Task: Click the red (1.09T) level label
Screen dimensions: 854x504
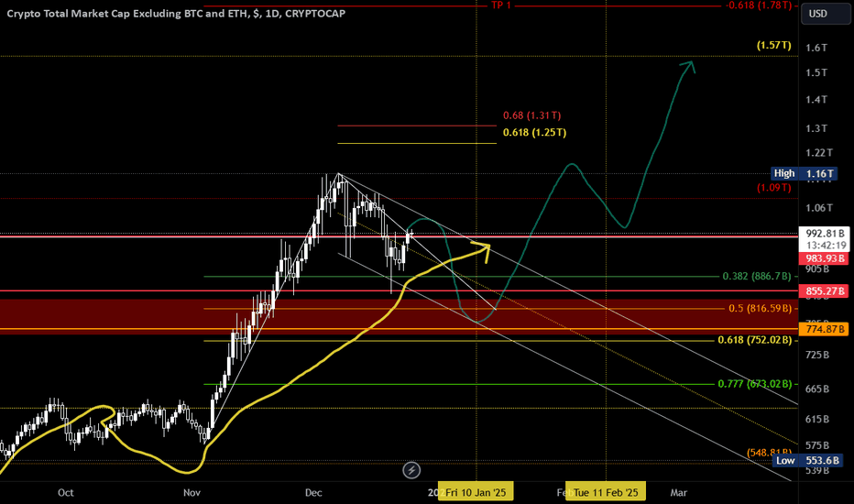Action: point(774,188)
